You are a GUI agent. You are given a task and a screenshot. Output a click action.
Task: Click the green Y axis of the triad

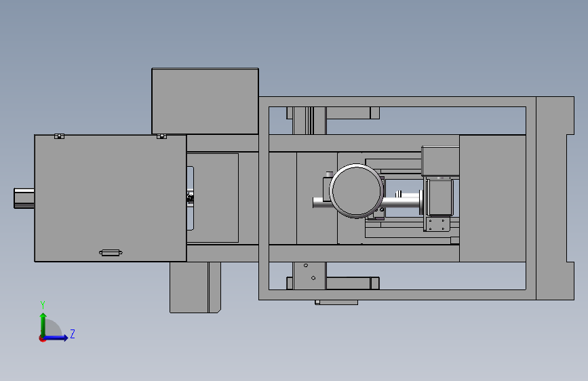coord(43,324)
